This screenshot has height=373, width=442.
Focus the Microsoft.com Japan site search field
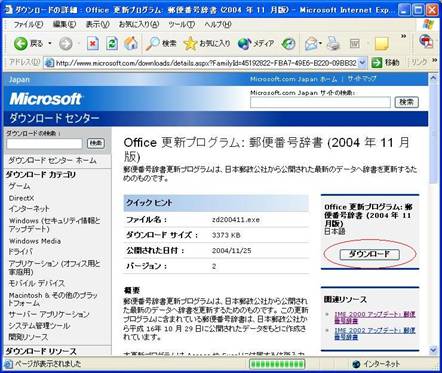tap(320, 102)
